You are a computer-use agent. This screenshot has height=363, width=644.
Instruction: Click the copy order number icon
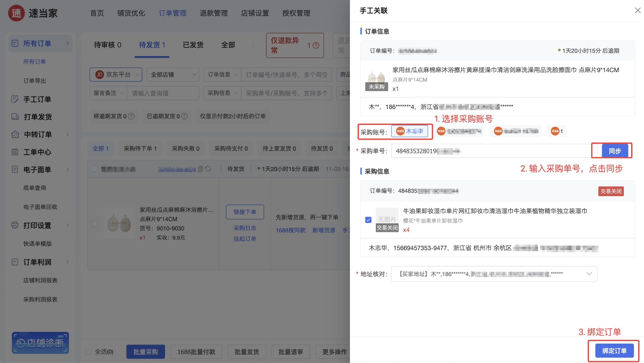click(x=200, y=169)
